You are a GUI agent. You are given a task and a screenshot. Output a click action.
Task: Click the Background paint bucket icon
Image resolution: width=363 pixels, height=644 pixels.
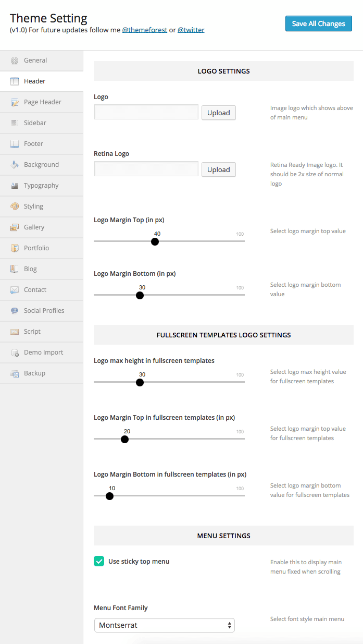pyautogui.click(x=15, y=165)
